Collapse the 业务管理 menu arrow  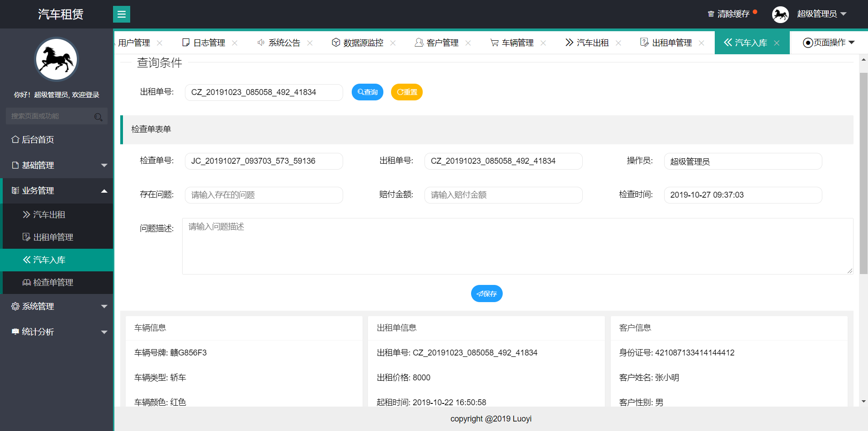104,191
